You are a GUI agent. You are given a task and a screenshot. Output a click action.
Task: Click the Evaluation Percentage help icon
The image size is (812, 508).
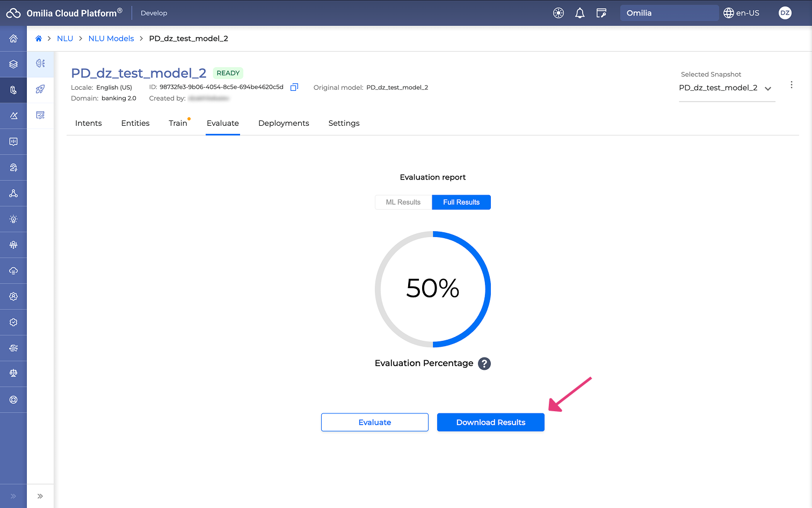pos(484,363)
